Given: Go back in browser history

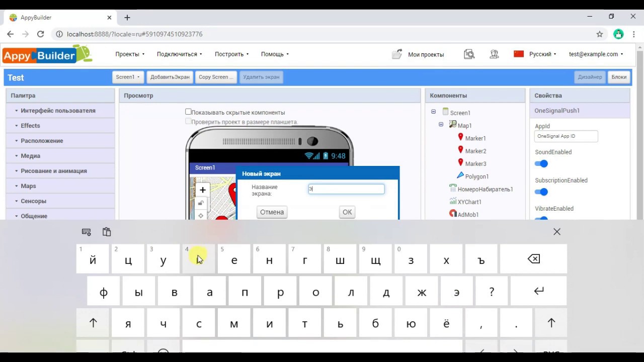Looking at the screenshot, I should [11, 34].
